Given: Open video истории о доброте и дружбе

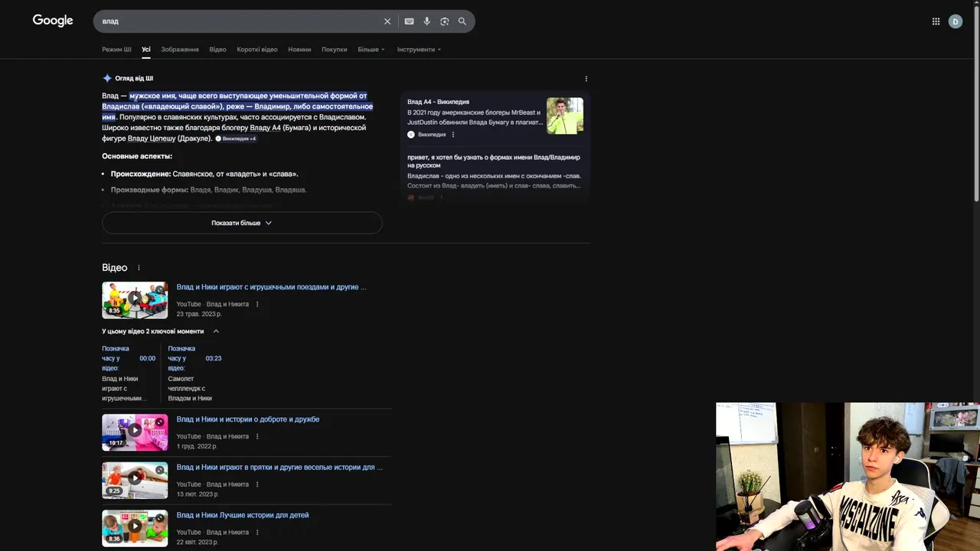Looking at the screenshot, I should (x=248, y=419).
